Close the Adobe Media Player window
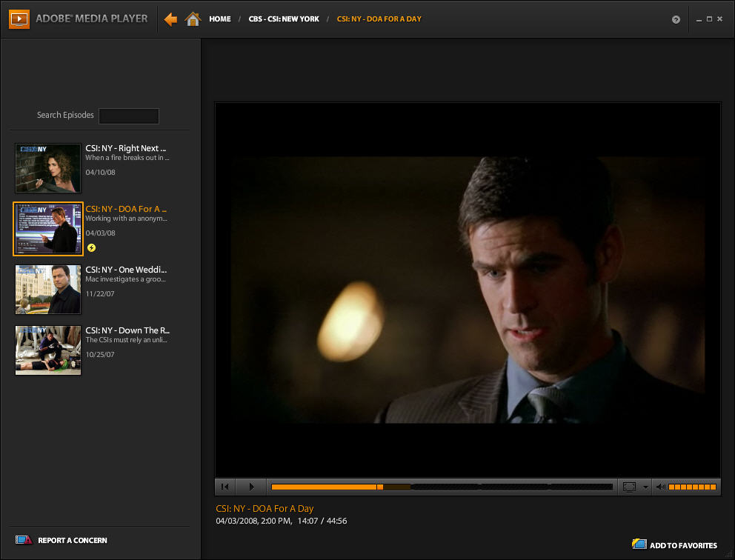Screen dimensions: 735x560 (719, 19)
